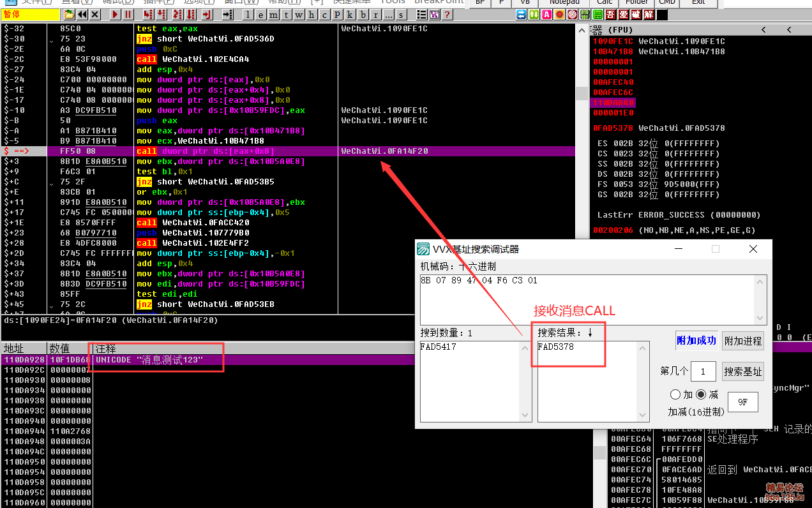
Task: Step over with the second red step icon
Action: point(161,14)
